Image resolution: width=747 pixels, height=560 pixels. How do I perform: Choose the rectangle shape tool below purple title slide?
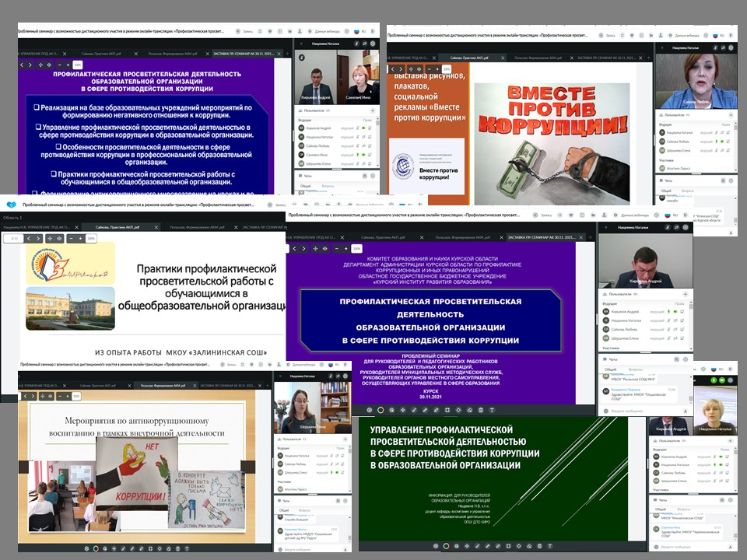click(447, 410)
